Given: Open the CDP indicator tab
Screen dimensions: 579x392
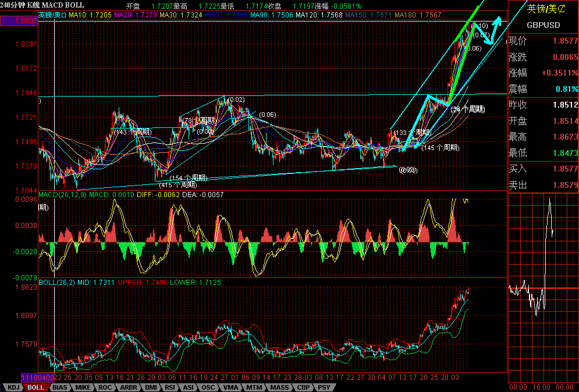Looking at the screenshot, I should 304,387.
